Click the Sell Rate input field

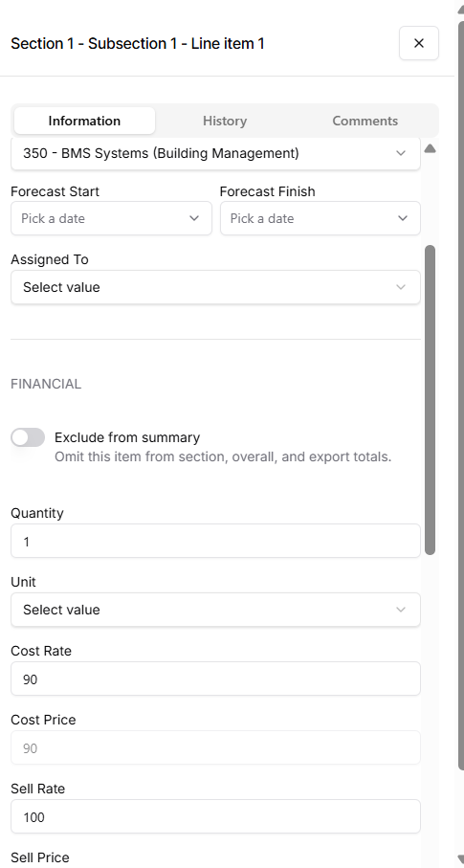(x=215, y=816)
